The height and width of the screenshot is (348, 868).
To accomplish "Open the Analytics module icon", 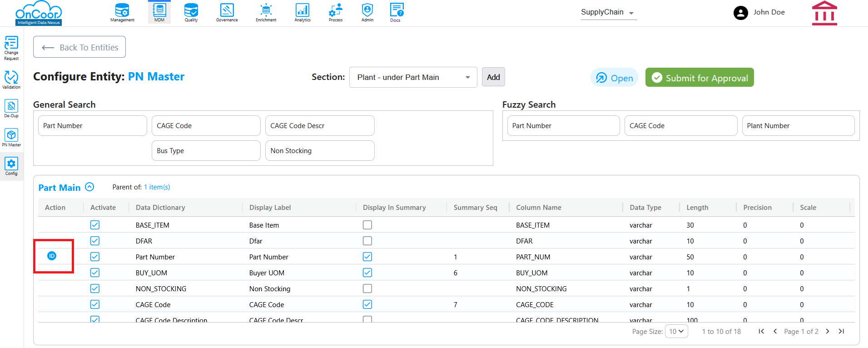I will click(x=303, y=12).
